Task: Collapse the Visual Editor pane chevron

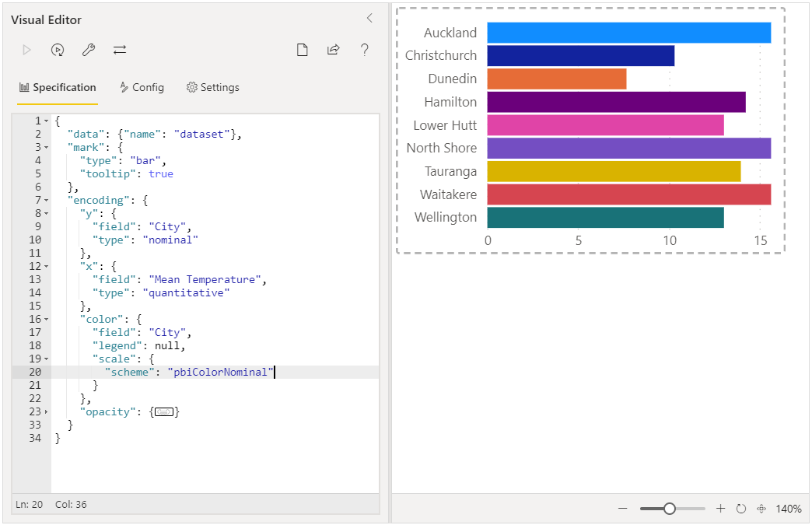Action: 369,18
